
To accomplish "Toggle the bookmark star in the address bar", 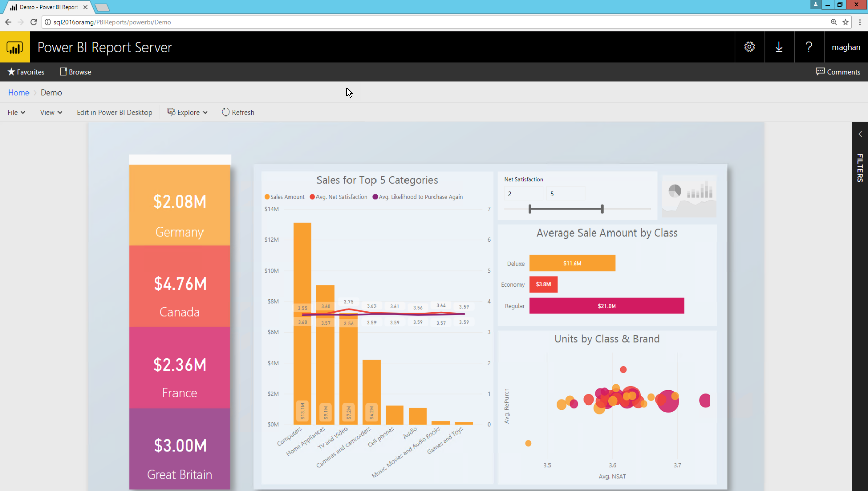I will click(846, 22).
